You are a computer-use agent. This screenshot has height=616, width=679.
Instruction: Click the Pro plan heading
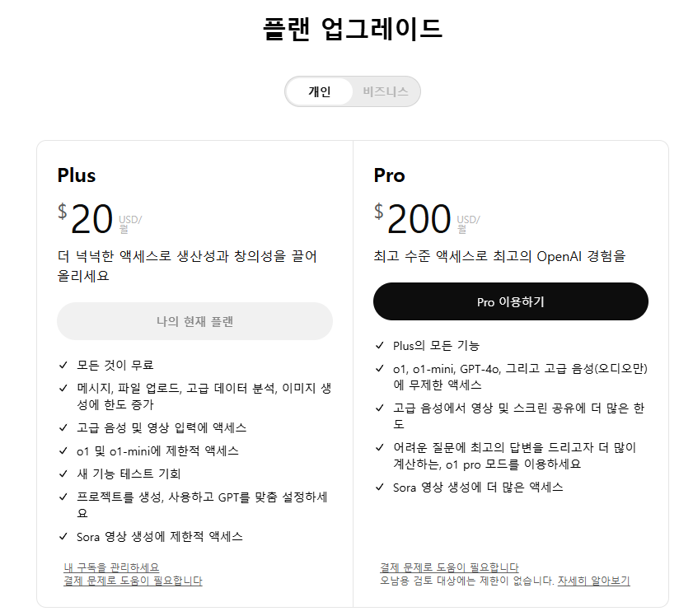click(x=389, y=175)
